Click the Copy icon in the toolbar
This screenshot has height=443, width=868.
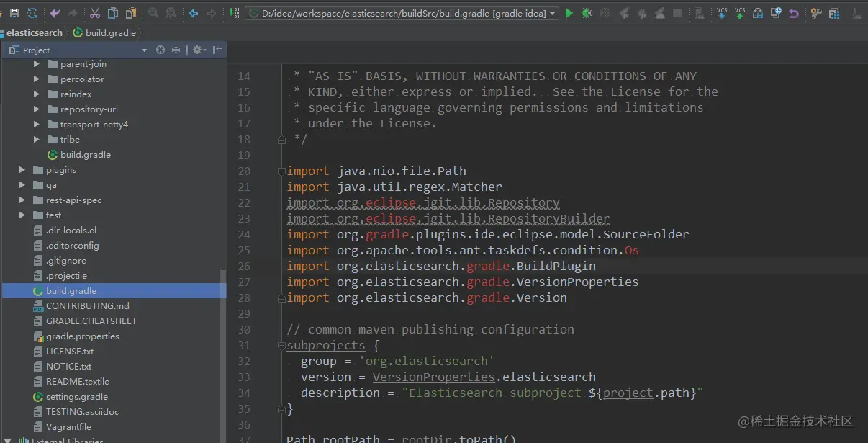click(x=113, y=13)
